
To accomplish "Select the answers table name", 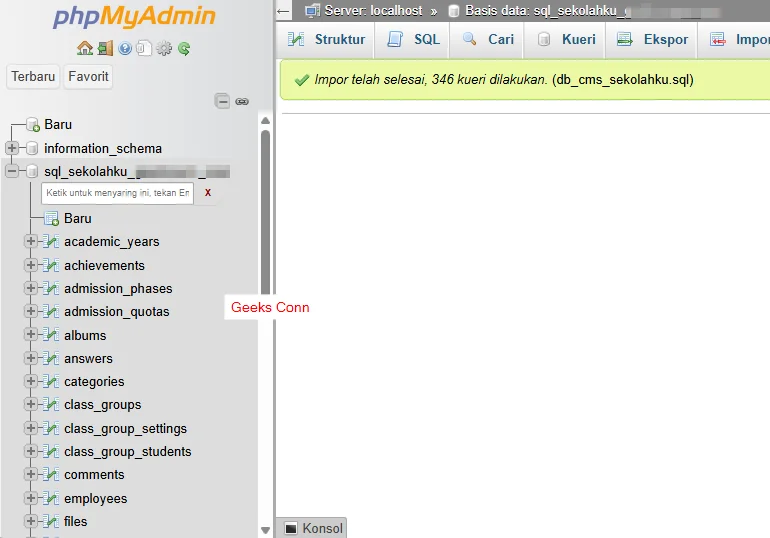I will [88, 358].
